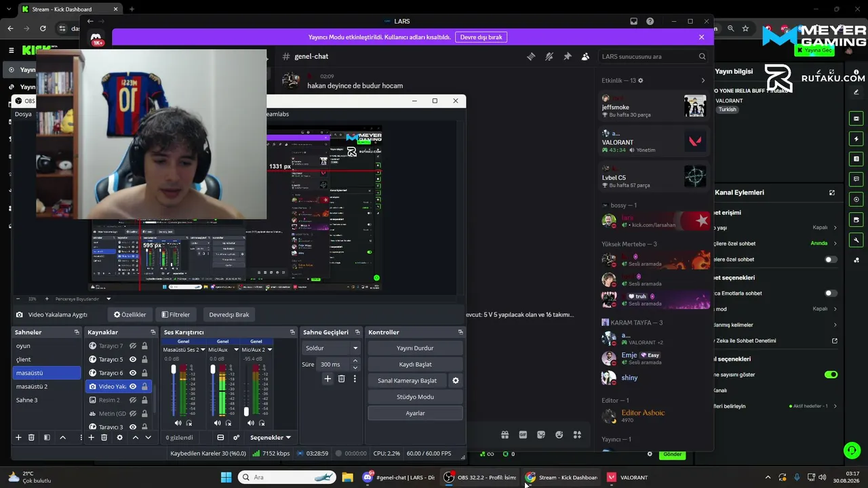Open the sticker picker in Discord
The width and height of the screenshot is (868, 488).
[541, 434]
